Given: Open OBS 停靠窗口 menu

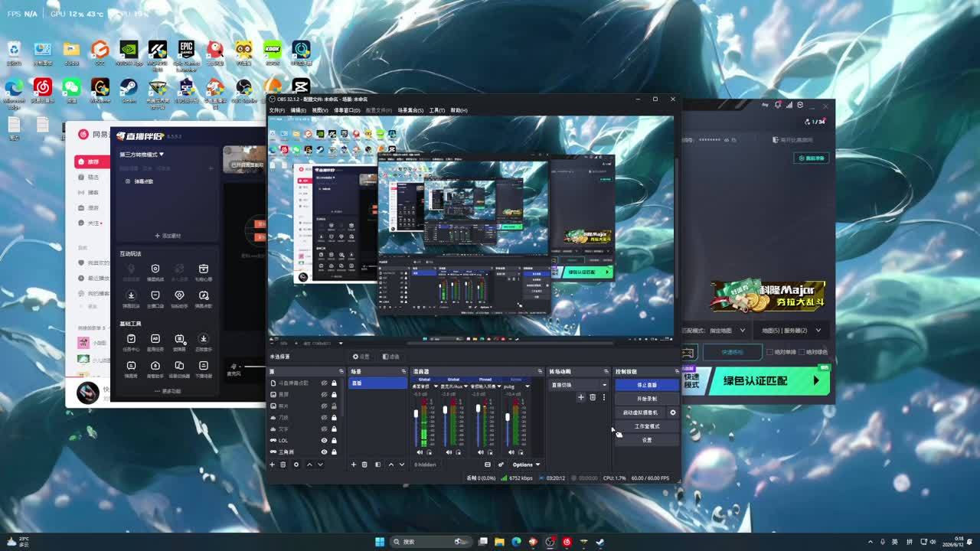Looking at the screenshot, I should coord(346,110).
